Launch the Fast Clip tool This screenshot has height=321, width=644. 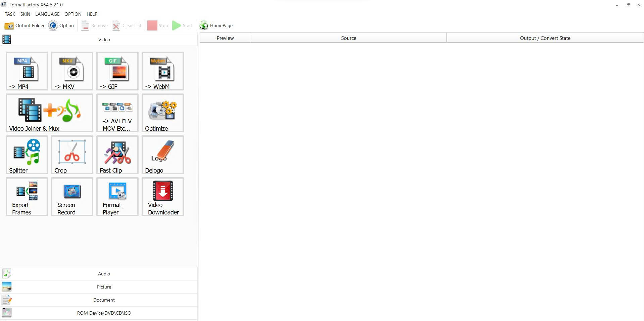[x=117, y=155]
